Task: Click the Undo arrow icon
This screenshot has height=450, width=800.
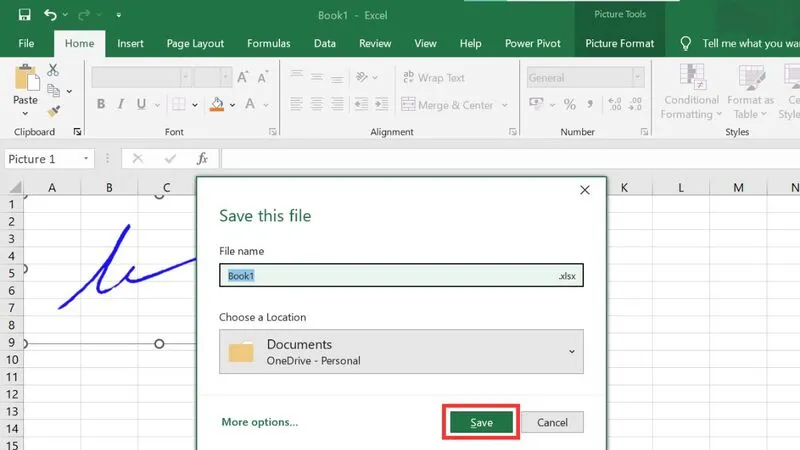Action: click(x=49, y=15)
